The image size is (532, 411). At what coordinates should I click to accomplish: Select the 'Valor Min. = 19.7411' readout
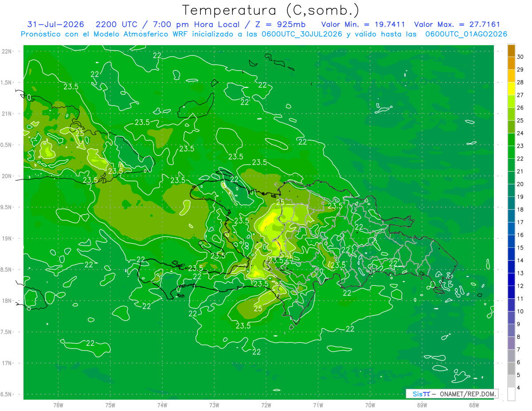pos(363,24)
